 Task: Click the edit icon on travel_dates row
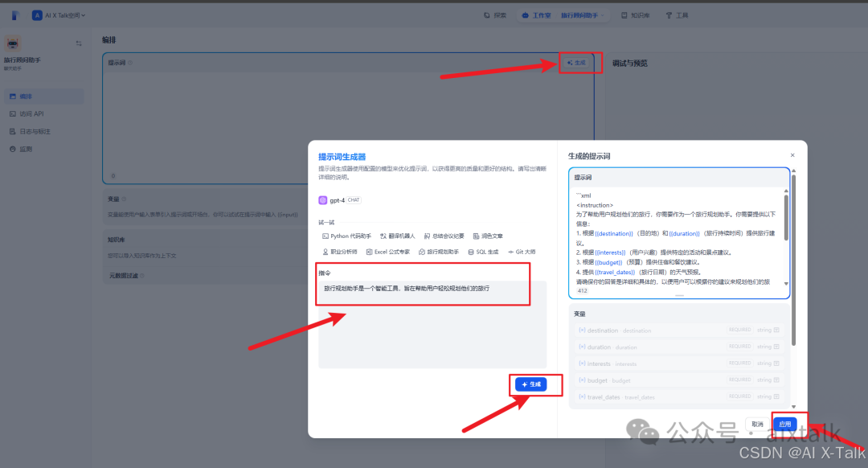(x=776, y=396)
